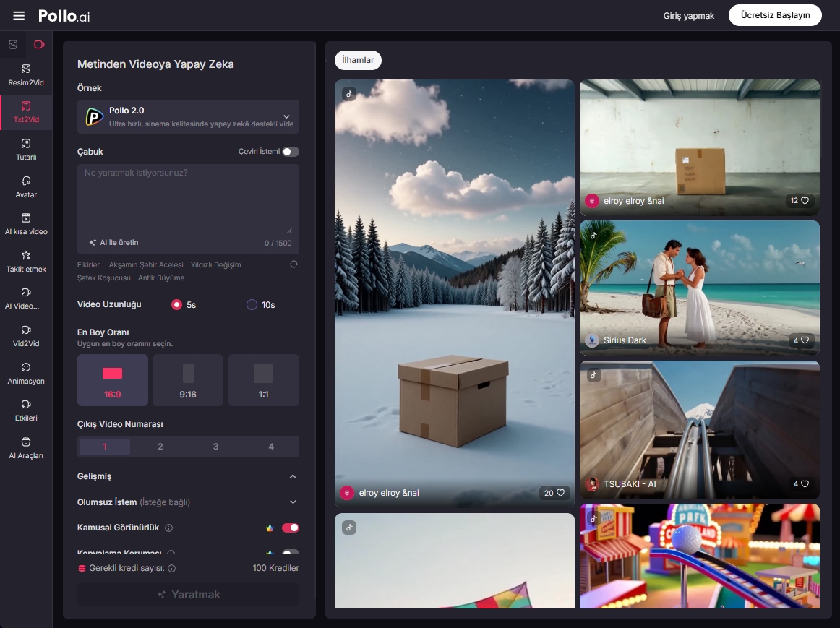Expand the Olumsuz İstem section
This screenshot has height=628, width=840.
(293, 502)
